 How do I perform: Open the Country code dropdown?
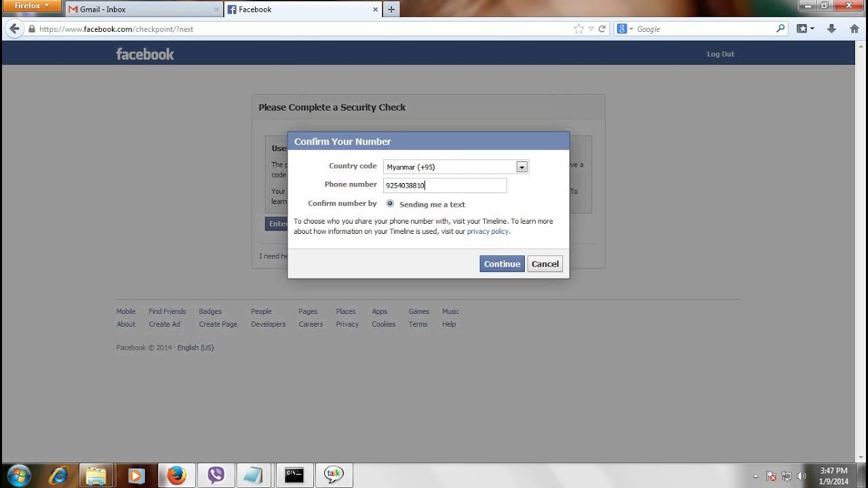click(x=456, y=167)
